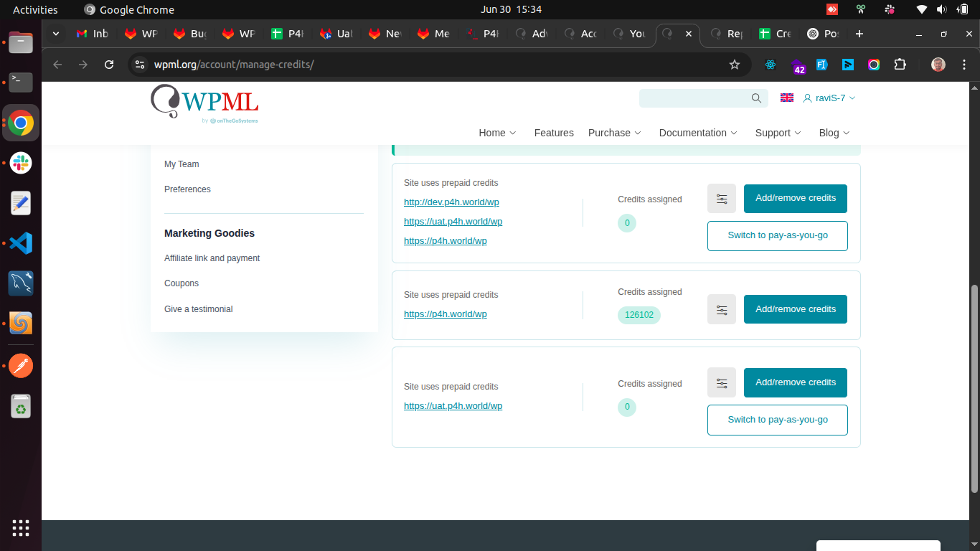The height and width of the screenshot is (551, 980).
Task: Launch Visual Studio Code from the dock
Action: point(21,243)
